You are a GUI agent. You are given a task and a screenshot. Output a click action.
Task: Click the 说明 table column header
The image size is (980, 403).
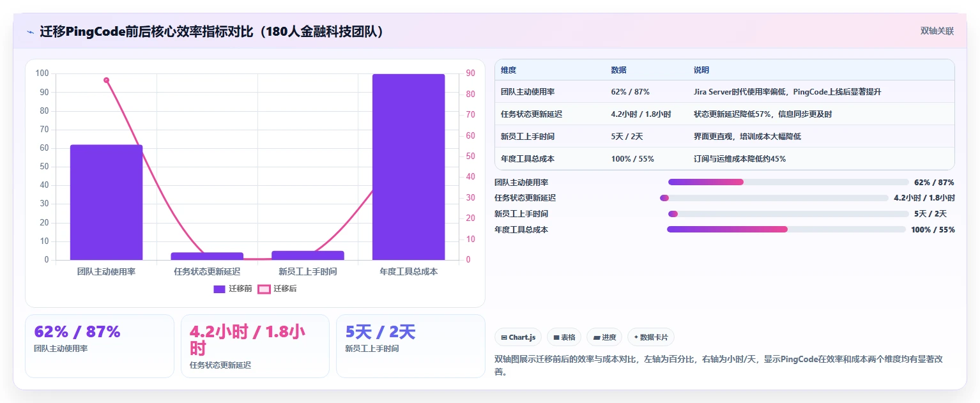[x=701, y=70]
